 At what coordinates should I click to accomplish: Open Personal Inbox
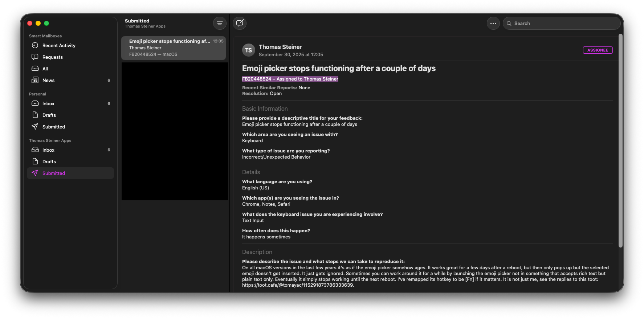tap(48, 103)
